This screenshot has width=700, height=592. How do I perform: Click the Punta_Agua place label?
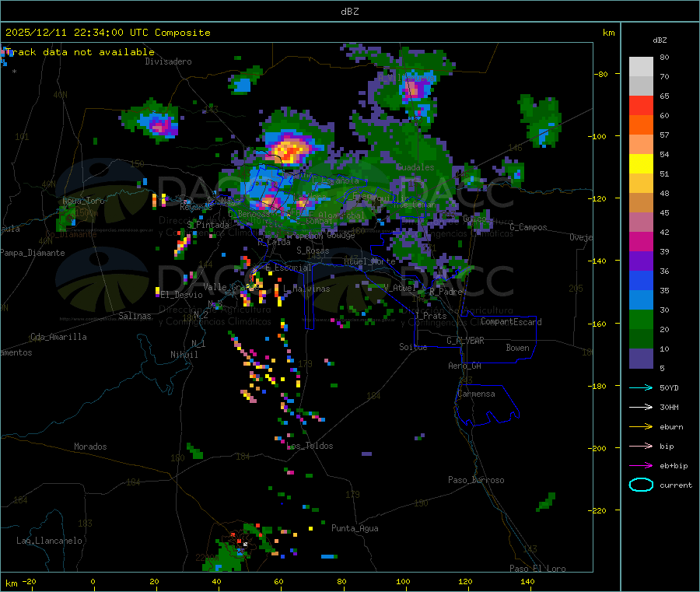coord(355,528)
